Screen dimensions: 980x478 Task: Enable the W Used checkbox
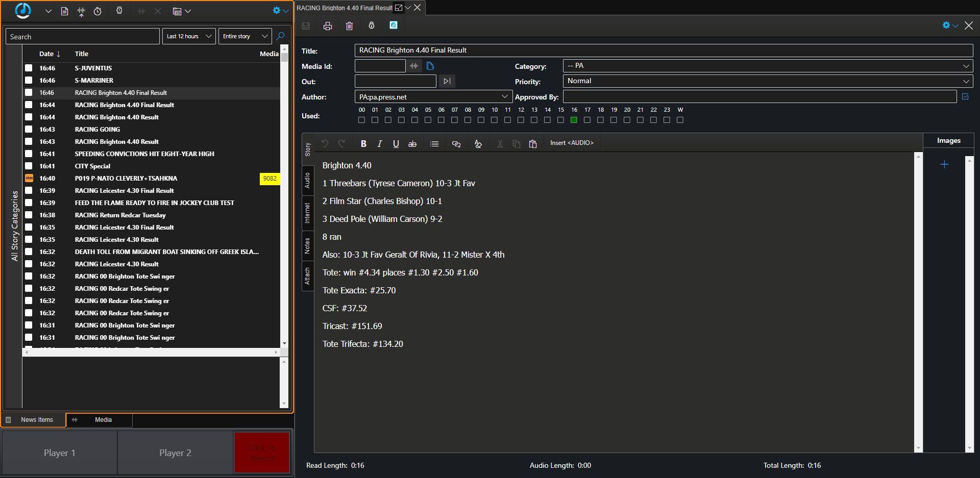point(680,120)
